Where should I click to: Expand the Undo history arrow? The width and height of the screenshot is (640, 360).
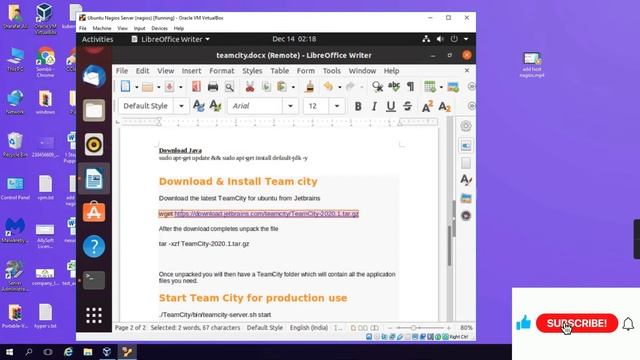339,87
